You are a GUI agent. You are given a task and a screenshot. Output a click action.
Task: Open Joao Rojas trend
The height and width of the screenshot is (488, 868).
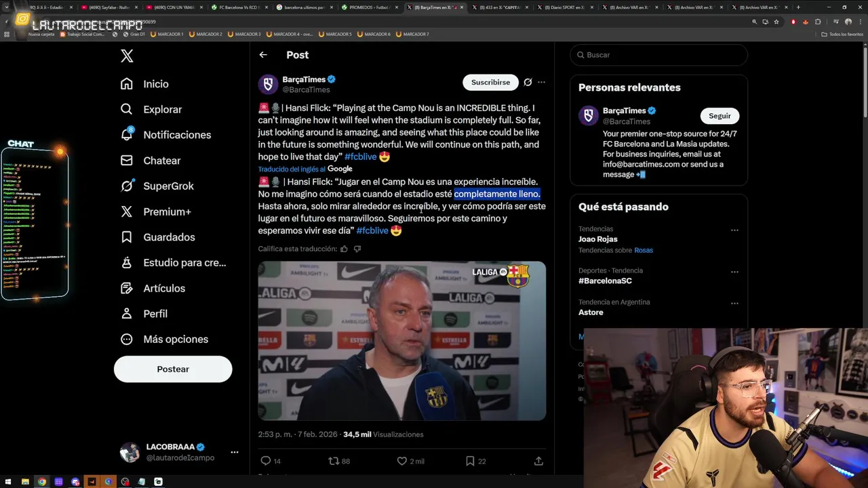[x=597, y=239]
